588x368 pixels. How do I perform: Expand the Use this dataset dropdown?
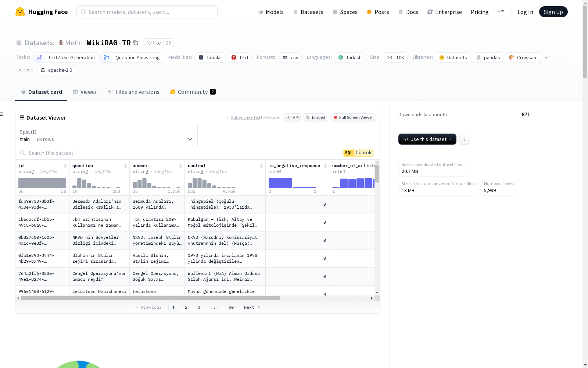(427, 139)
